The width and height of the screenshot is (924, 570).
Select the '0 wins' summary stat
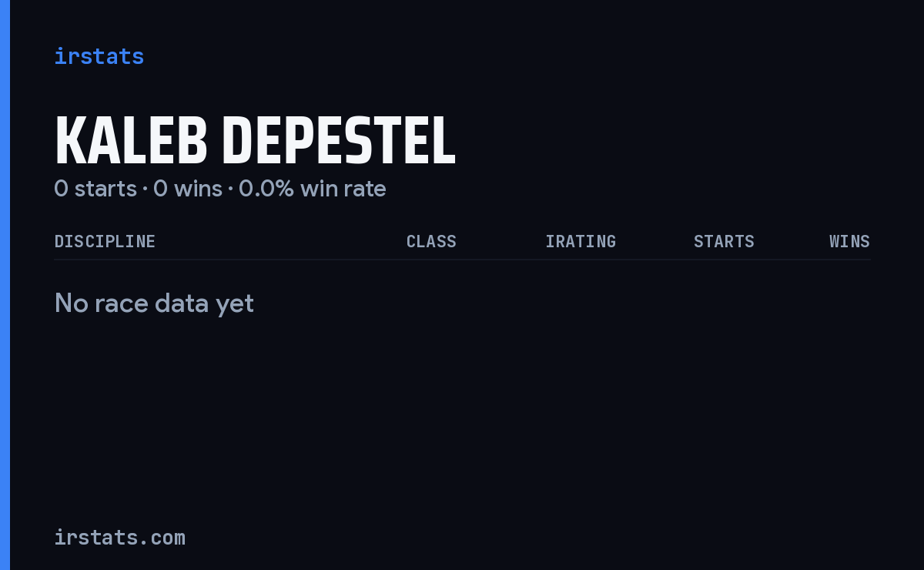click(x=188, y=189)
